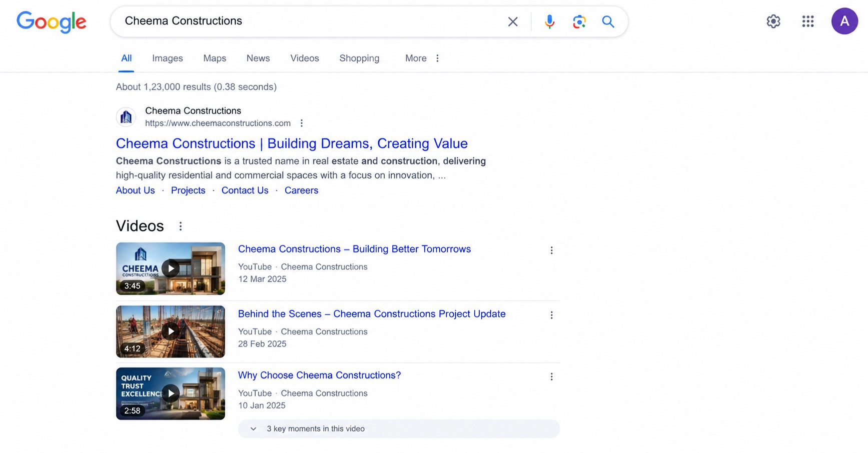Viewport: 868px width, 453px height.
Task: Play the 3:45 video thumbnail
Action: pos(171,268)
